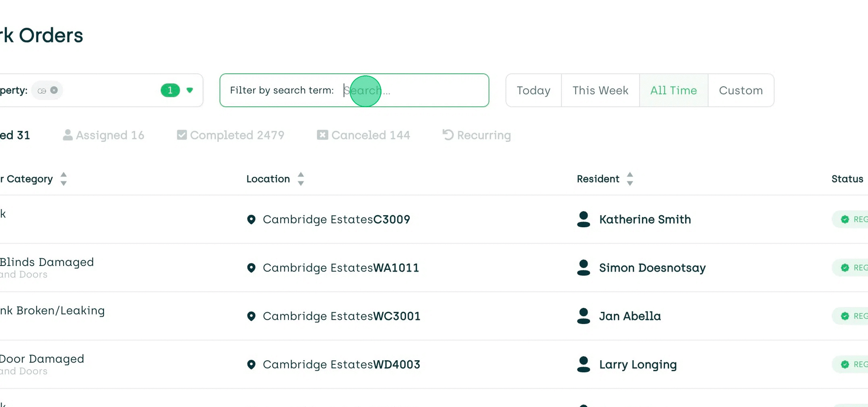Viewport: 868px width, 407px height.
Task: Expand the green badge showing 1 selected property
Action: tap(170, 90)
